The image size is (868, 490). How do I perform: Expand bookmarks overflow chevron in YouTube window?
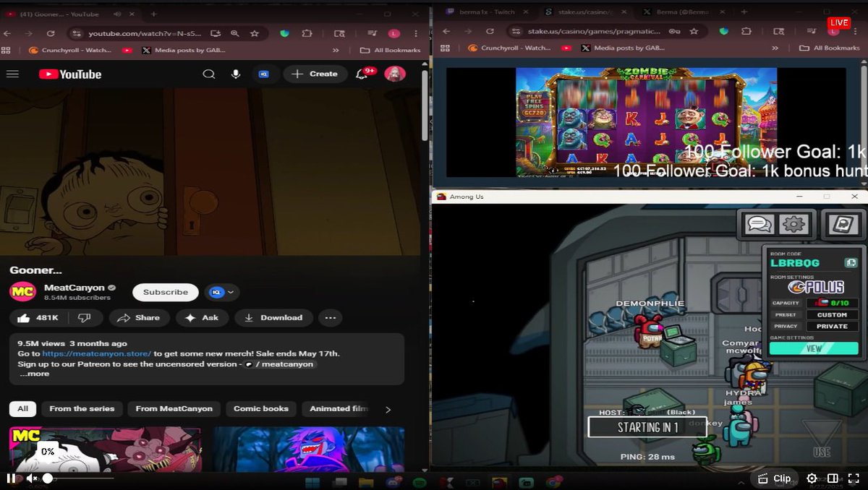tap(336, 50)
